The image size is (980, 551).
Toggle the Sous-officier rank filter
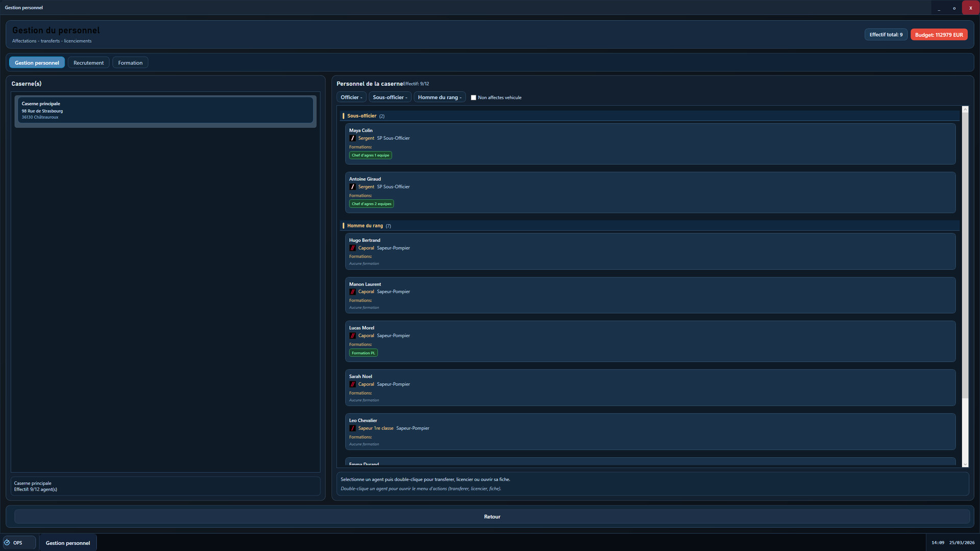389,97
